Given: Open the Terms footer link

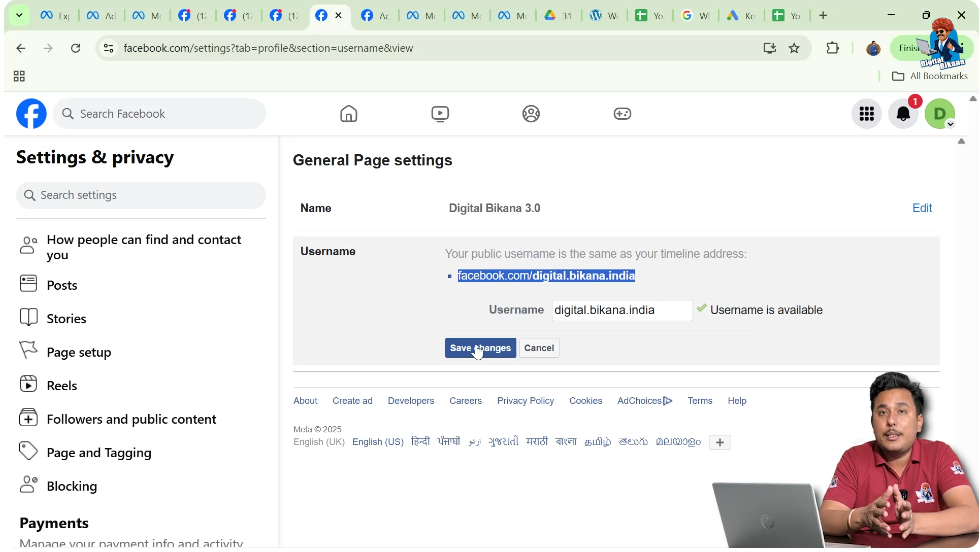Looking at the screenshot, I should [x=700, y=401].
